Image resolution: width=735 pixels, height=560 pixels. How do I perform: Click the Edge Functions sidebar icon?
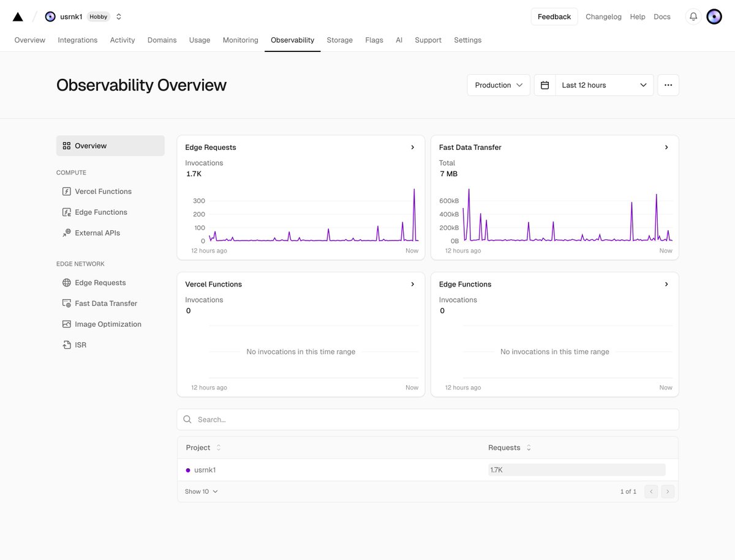pyautogui.click(x=67, y=212)
